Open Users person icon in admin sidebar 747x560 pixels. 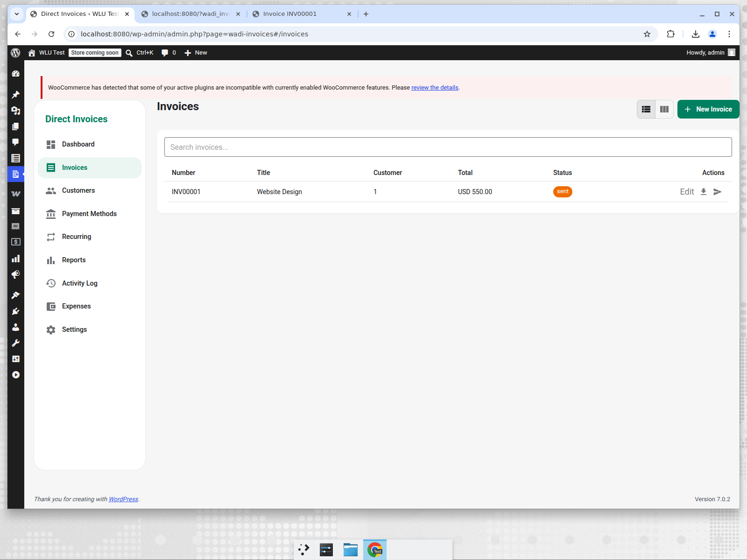coord(15,327)
